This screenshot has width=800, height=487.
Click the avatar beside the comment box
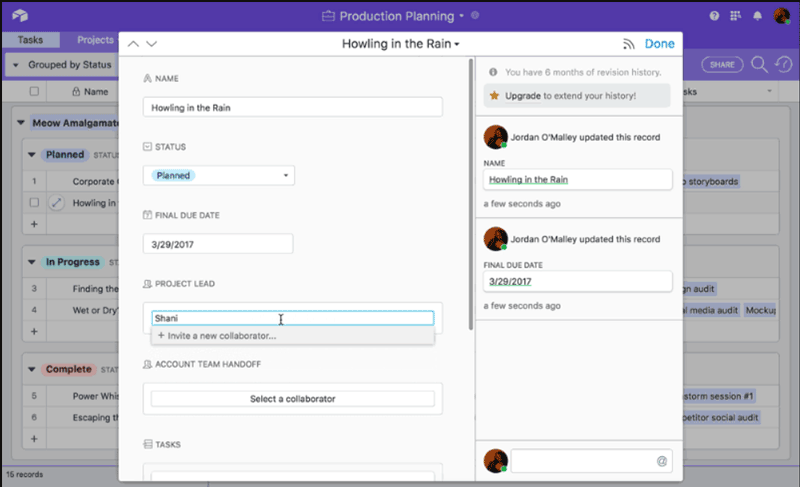coord(495,461)
